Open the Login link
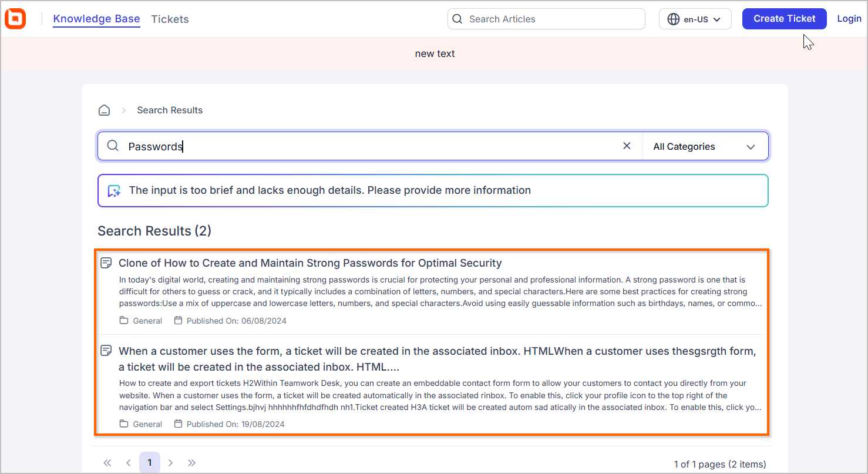 849,19
